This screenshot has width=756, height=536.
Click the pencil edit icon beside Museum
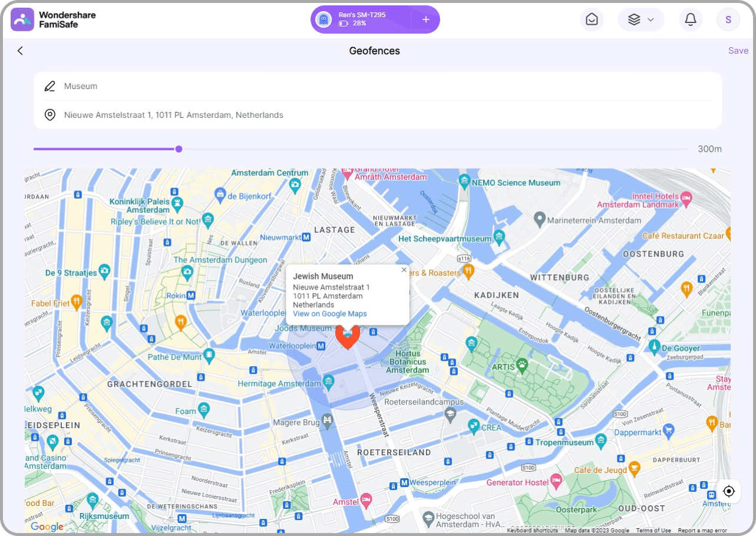click(x=50, y=86)
